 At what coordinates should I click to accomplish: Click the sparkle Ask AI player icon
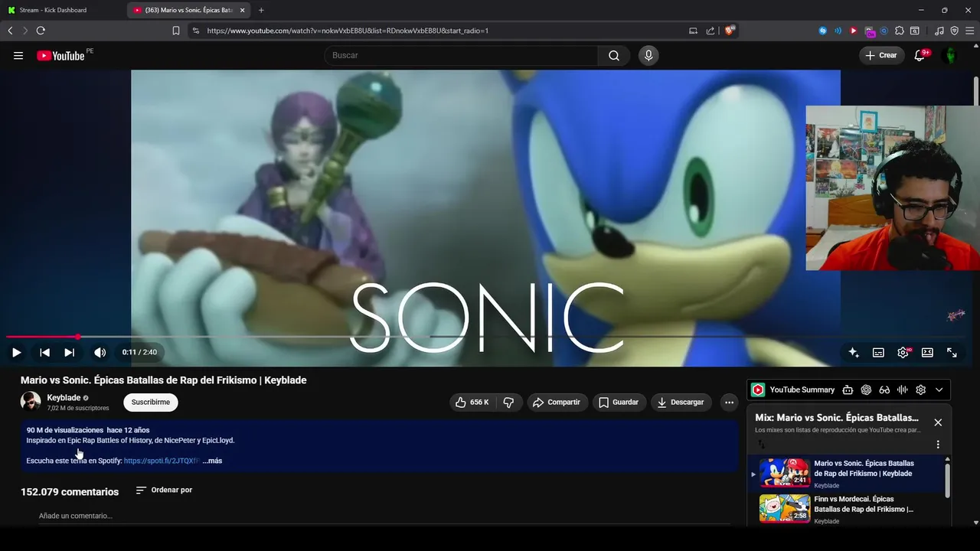pyautogui.click(x=854, y=352)
